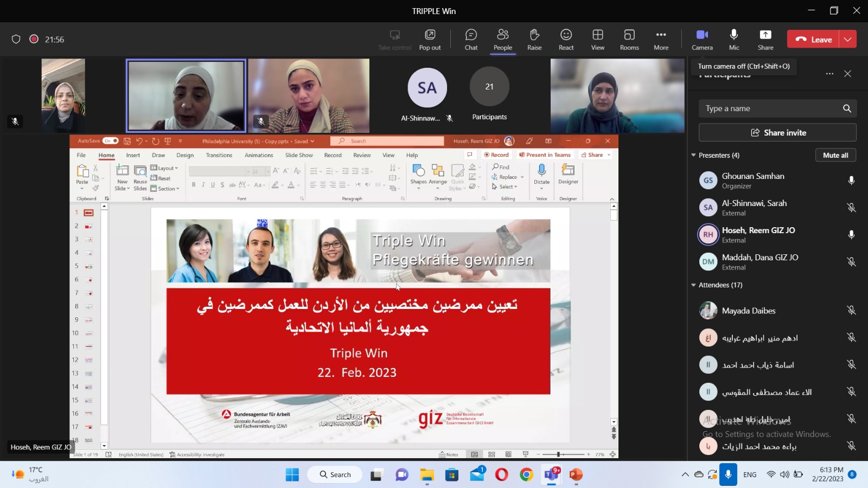Open the View layout options
Image resolution: width=868 pixels, height=488 pixels.
tap(597, 40)
